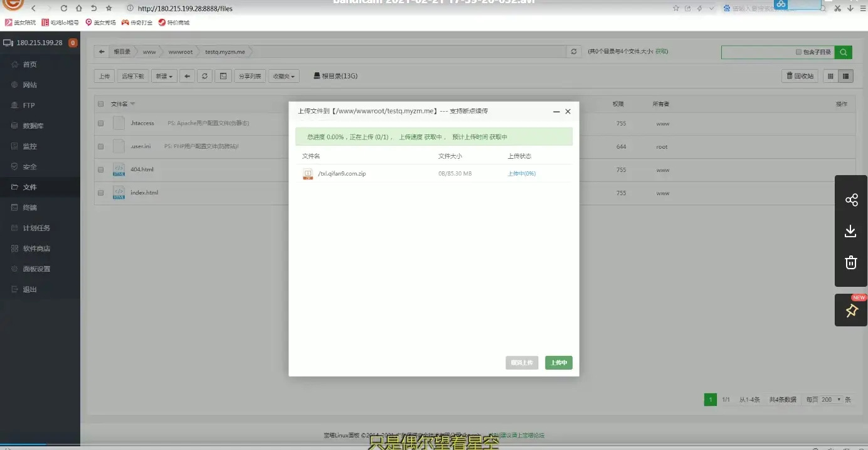The height and width of the screenshot is (450, 868).
Task: Click the terminal icon in file toolbar
Action: click(223, 76)
